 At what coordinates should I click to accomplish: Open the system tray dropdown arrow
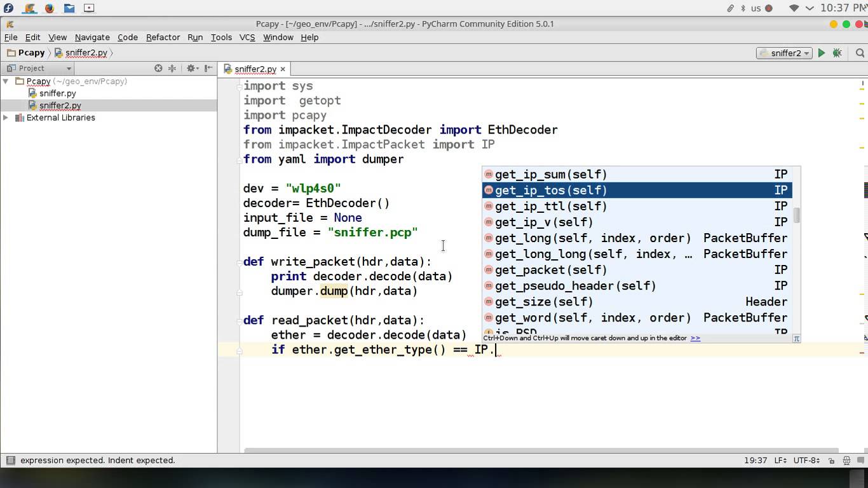click(810, 8)
